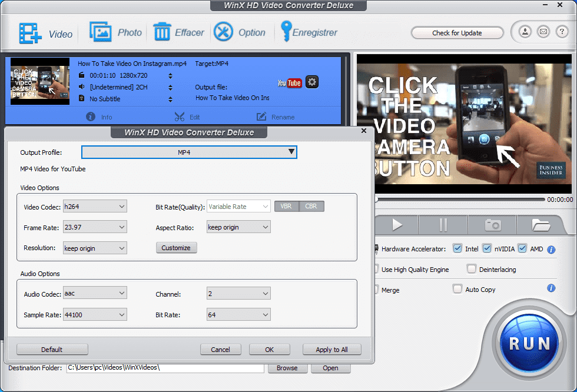Click the Enregistrer toolbar label
Image resolution: width=577 pixels, height=392 pixels.
[x=315, y=33]
